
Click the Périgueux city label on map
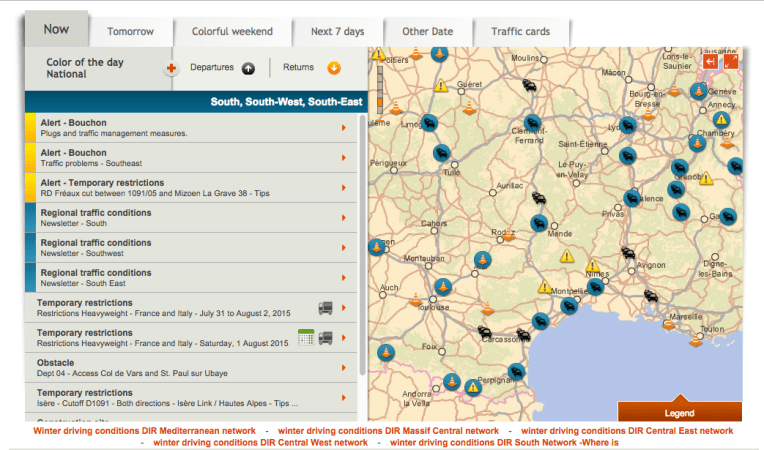388,163
